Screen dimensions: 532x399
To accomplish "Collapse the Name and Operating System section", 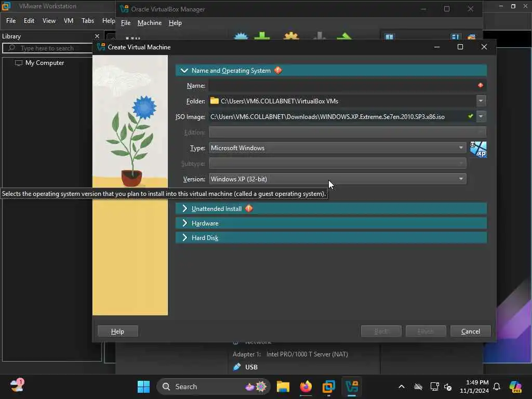I will click(184, 71).
